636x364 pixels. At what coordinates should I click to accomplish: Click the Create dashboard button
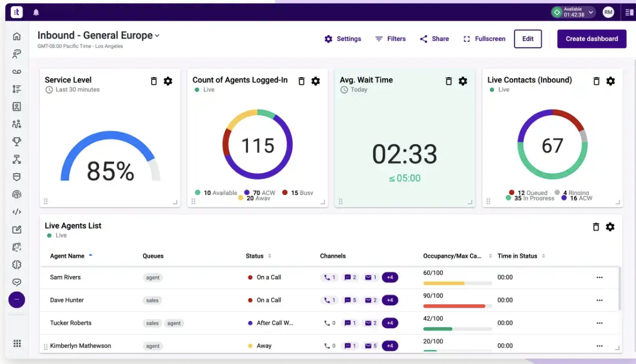click(x=591, y=39)
